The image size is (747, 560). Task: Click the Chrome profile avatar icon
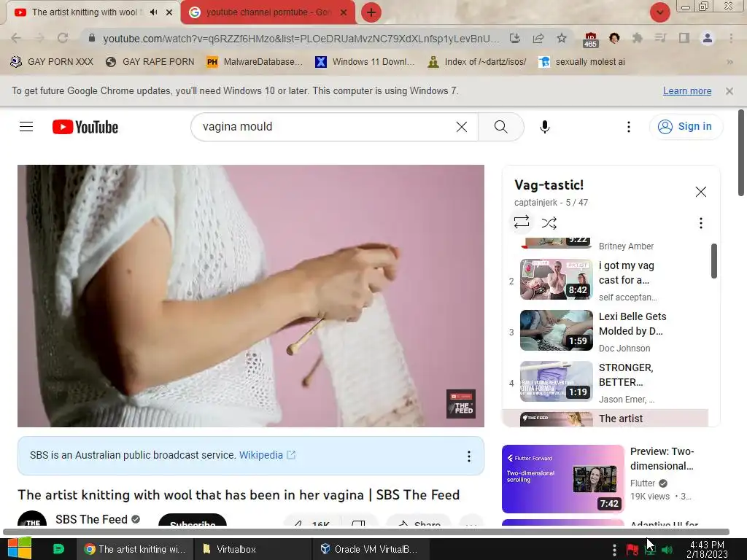(x=708, y=38)
